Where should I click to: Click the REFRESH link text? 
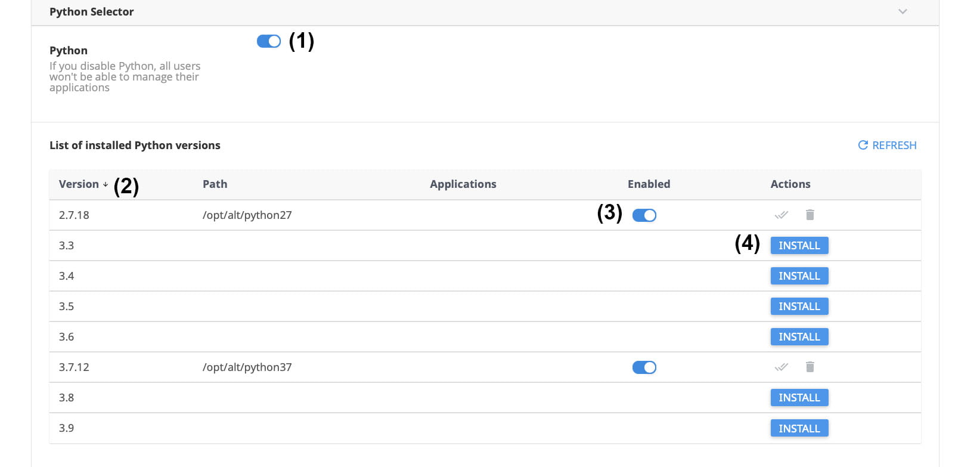[894, 145]
